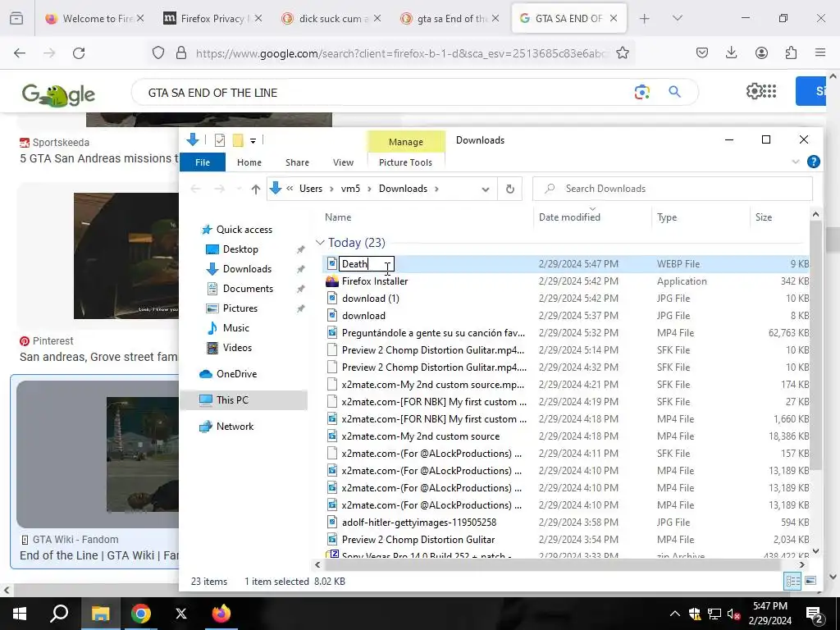Open the recent locations dropdown arrow
840x630 pixels.
tap(239, 189)
